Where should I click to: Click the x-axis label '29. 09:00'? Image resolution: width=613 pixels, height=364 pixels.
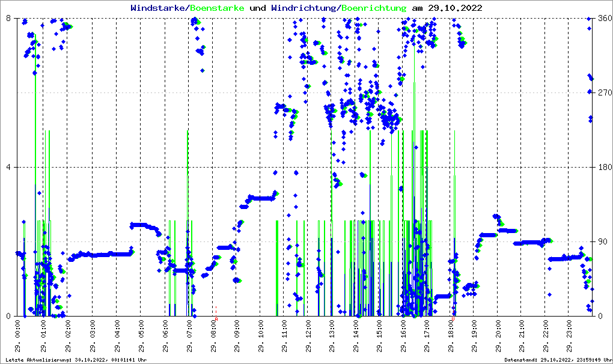point(237,336)
